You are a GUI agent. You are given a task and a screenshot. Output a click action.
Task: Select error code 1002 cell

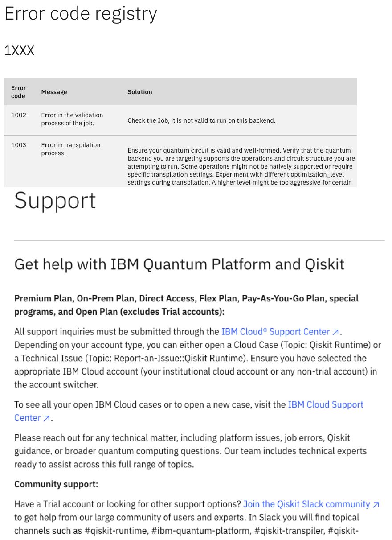point(19,115)
